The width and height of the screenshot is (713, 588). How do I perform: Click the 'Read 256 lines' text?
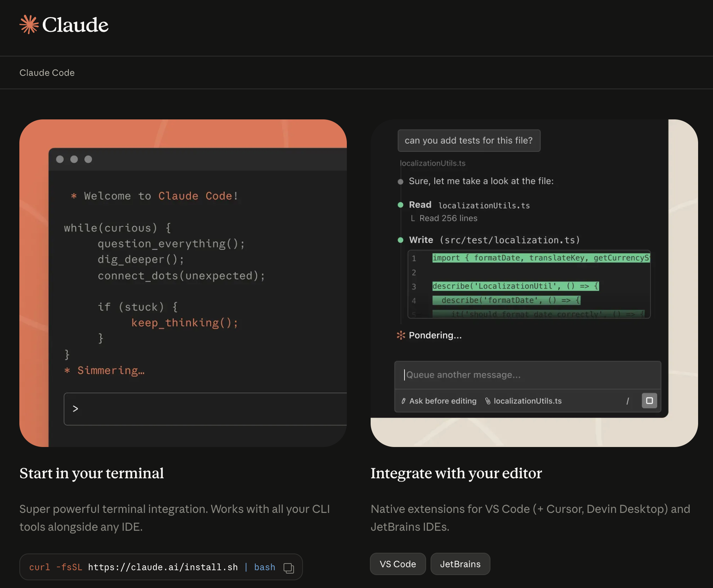pos(448,218)
